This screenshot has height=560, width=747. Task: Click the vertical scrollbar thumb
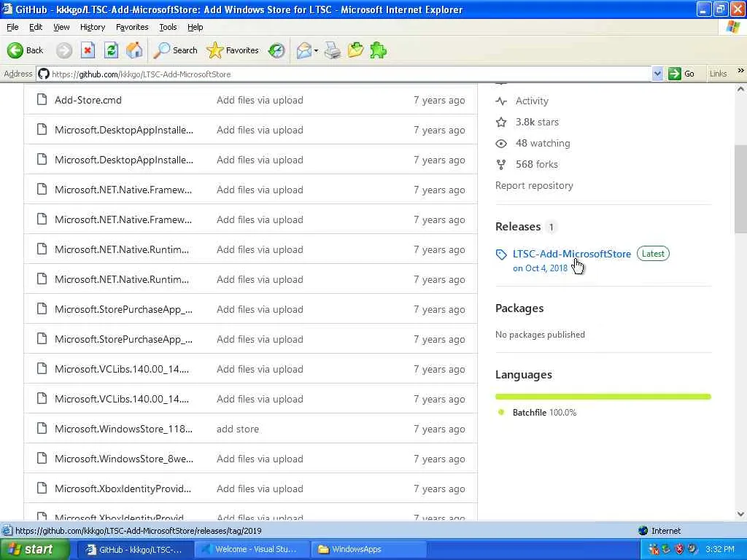[740, 189]
